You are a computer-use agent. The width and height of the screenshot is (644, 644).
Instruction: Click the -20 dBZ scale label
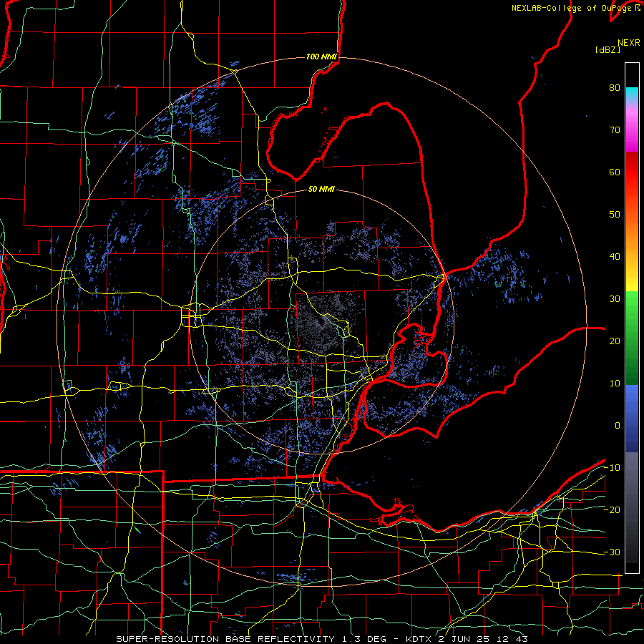612,509
